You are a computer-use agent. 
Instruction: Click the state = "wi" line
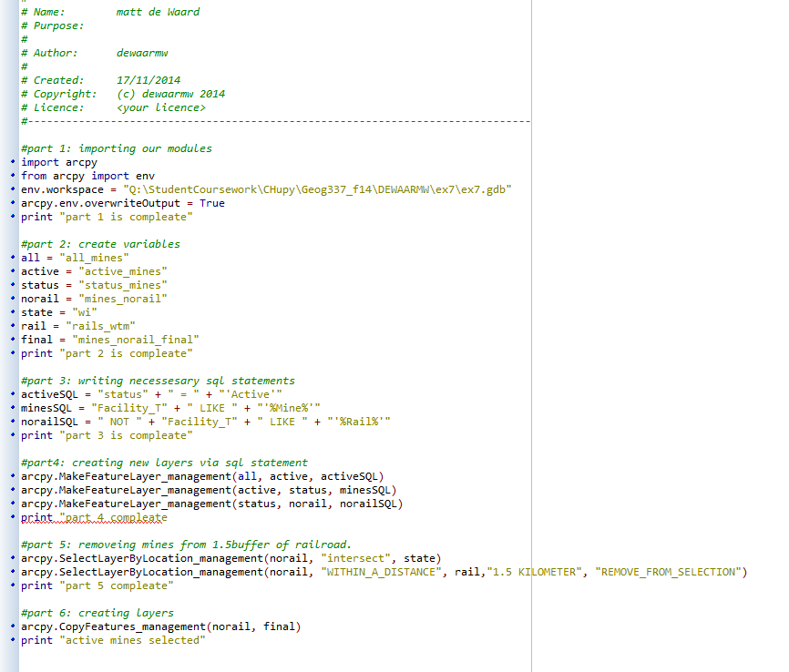[59, 312]
